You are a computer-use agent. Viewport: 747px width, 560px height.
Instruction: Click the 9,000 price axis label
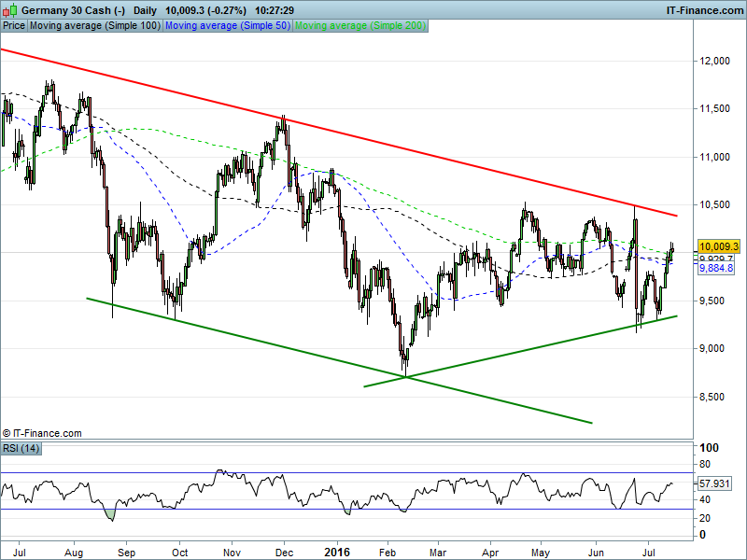click(x=712, y=348)
